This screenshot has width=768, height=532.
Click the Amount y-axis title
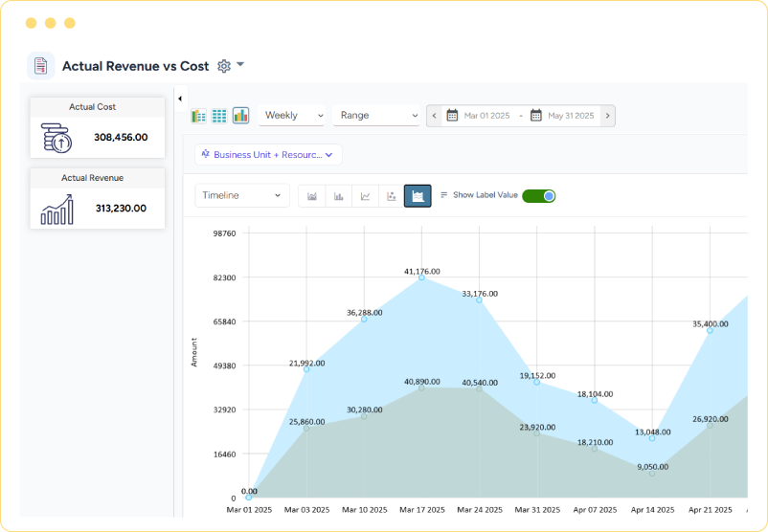click(x=194, y=352)
